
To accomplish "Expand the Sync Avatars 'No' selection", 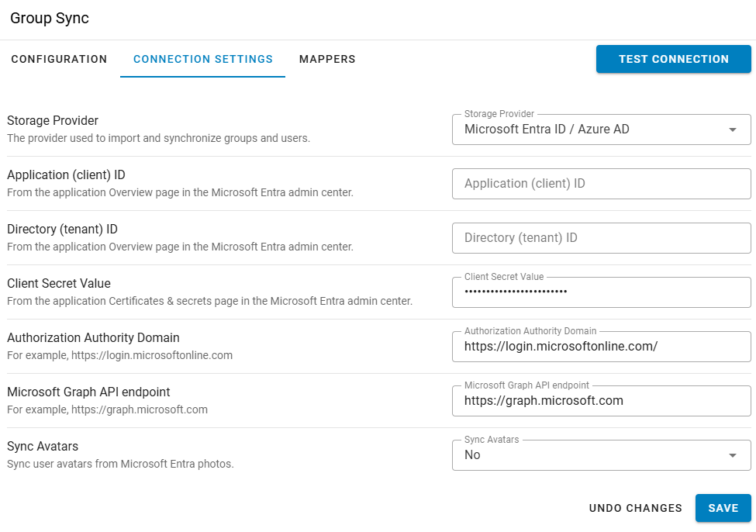I will click(589, 455).
